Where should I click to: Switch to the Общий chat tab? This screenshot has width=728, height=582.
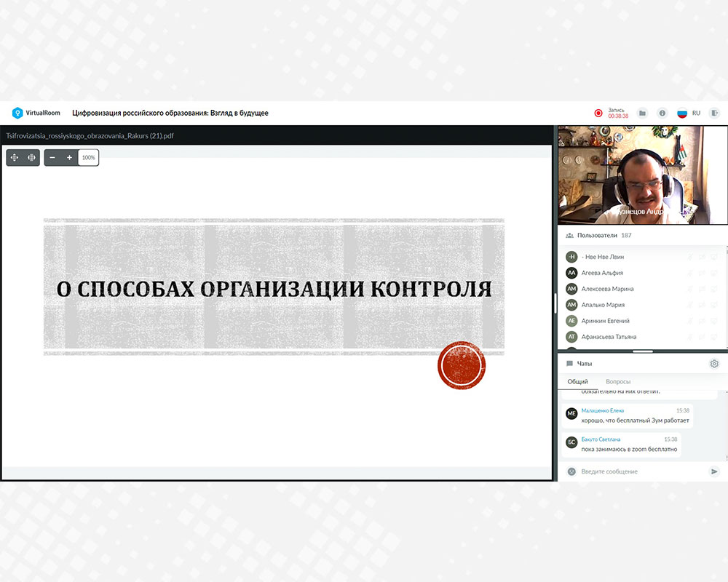577,381
